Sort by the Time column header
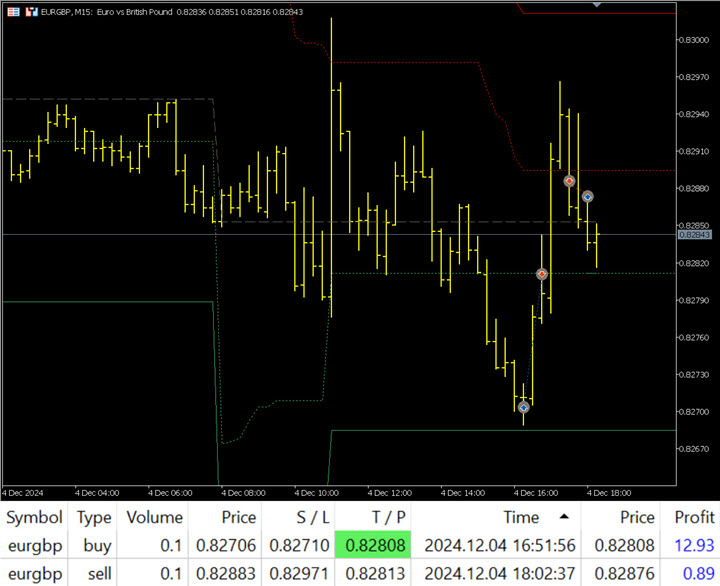The image size is (720, 586). pyautogui.click(x=496, y=517)
